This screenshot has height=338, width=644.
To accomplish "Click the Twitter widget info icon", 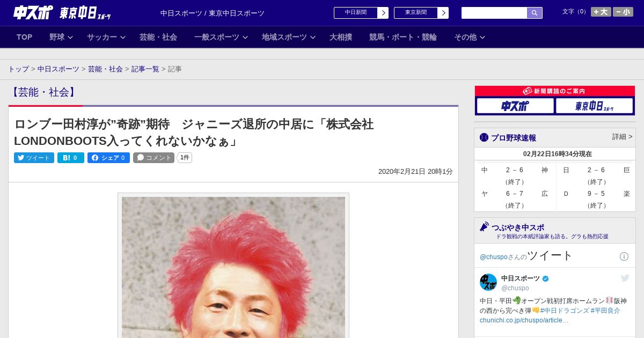I will click(x=624, y=256).
